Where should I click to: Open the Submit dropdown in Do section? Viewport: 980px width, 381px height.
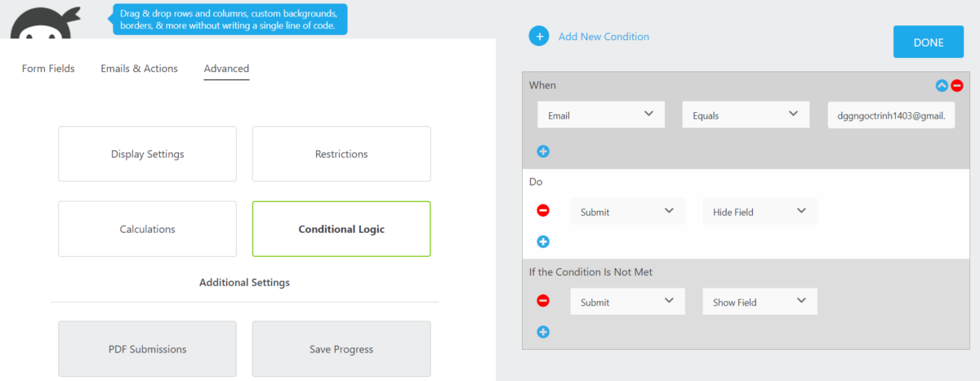click(x=627, y=211)
